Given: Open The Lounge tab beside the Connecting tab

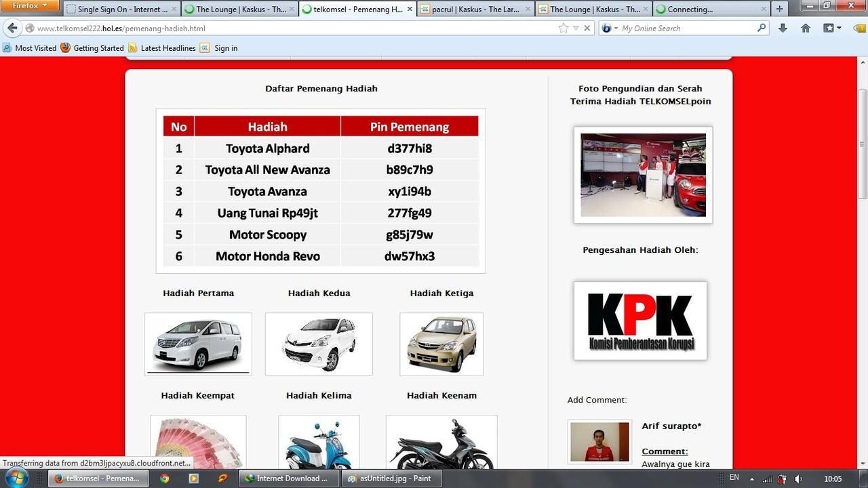Looking at the screenshot, I should coord(593,9).
